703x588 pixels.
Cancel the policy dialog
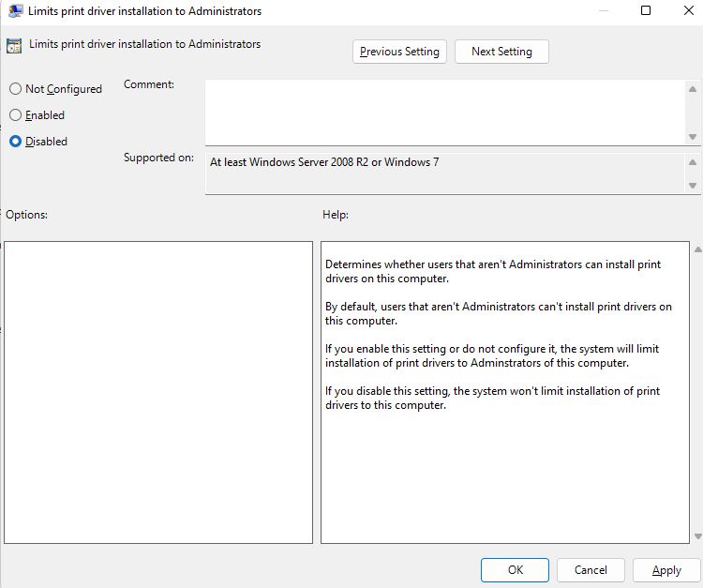[591, 570]
